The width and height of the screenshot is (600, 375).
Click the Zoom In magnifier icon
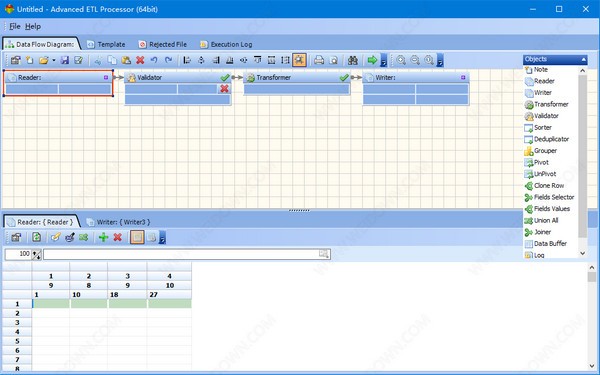[401, 60]
